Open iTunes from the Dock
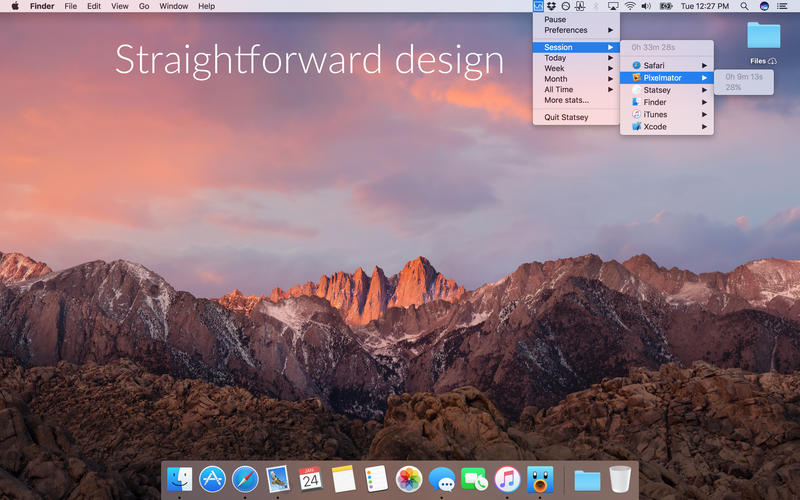 pyautogui.click(x=507, y=479)
